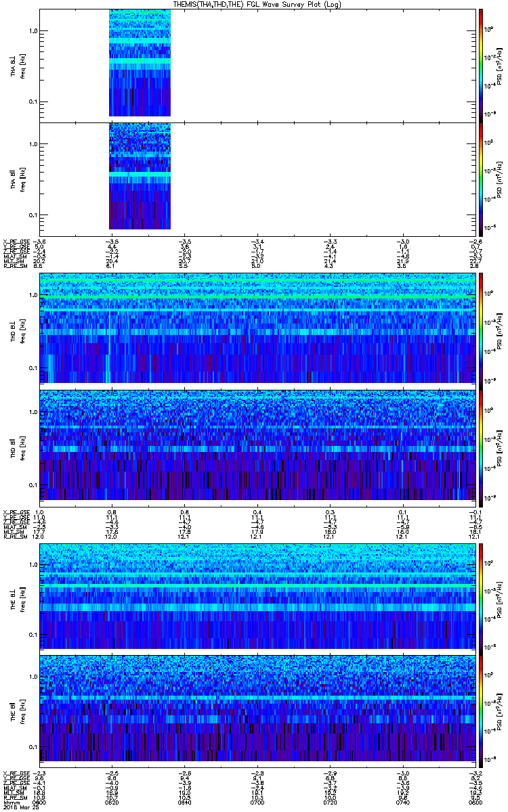Click the PSD [nT²/Hz] label beside THE B-parallel
Screen dimensions: 508x812
pos(500,710)
